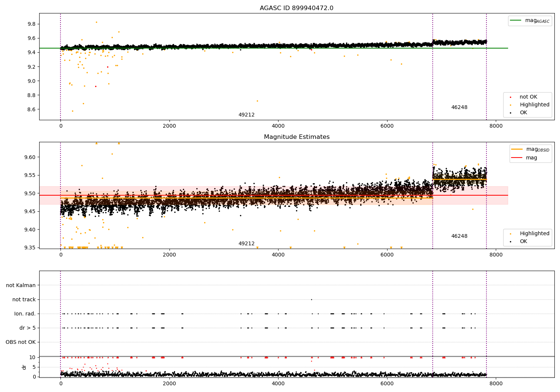Click the '4000' x-tick under the bottom plot
Image resolution: width=560 pixels, height=392 pixels.
[278, 384]
